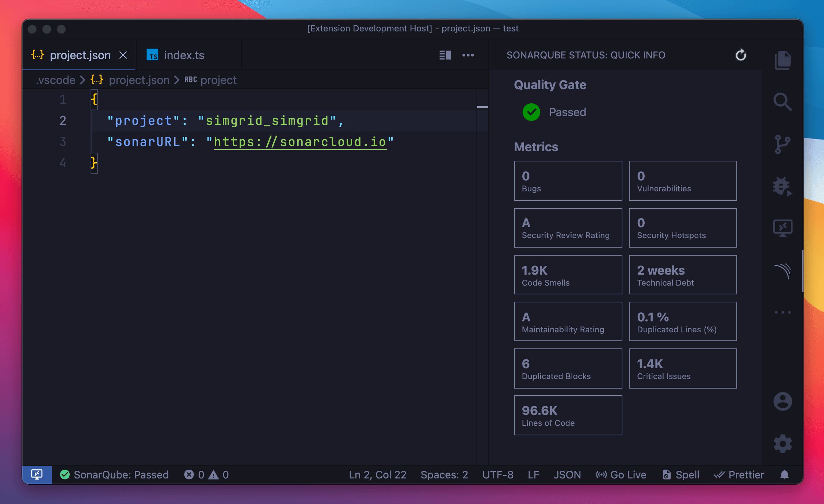
Task: Open the SonarQube wave icon in activity bar
Action: pos(782,271)
